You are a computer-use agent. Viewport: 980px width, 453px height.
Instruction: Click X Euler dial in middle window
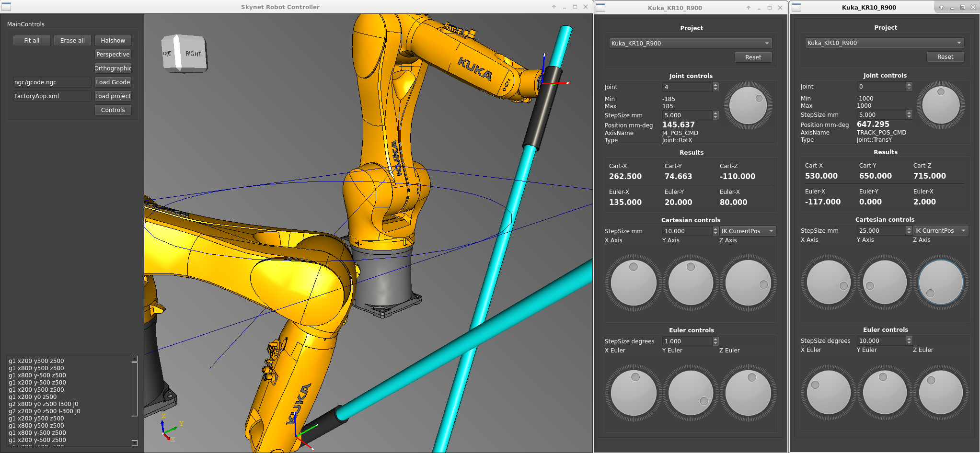[634, 393]
